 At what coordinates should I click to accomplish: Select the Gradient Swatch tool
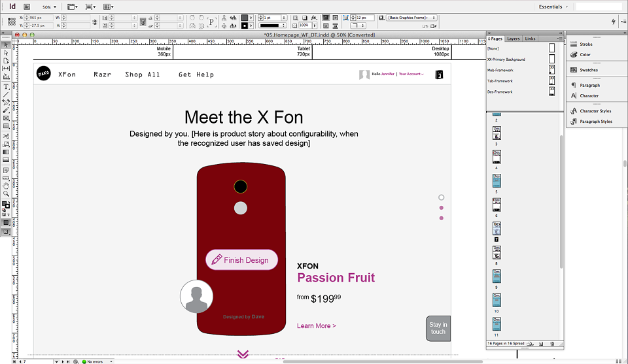(6, 152)
